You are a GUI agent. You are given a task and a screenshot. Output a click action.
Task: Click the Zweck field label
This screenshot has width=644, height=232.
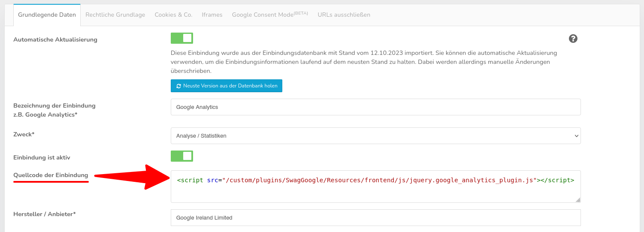pyautogui.click(x=24, y=134)
